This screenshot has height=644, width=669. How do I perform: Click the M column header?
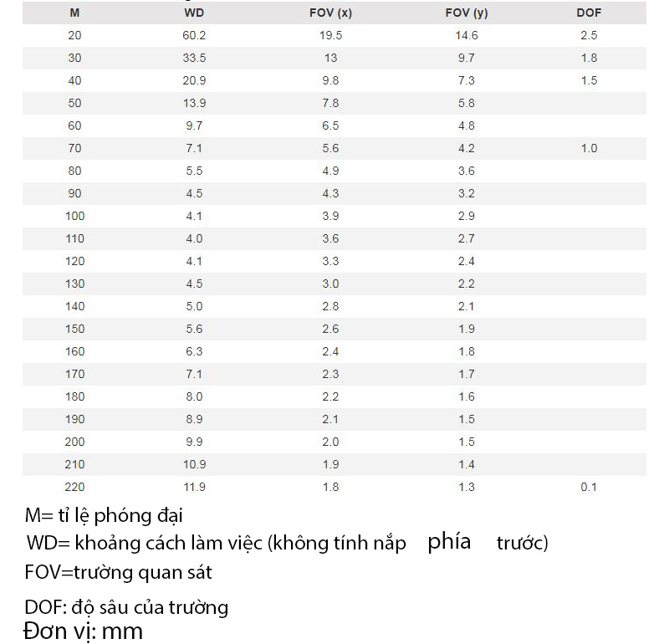point(75,13)
